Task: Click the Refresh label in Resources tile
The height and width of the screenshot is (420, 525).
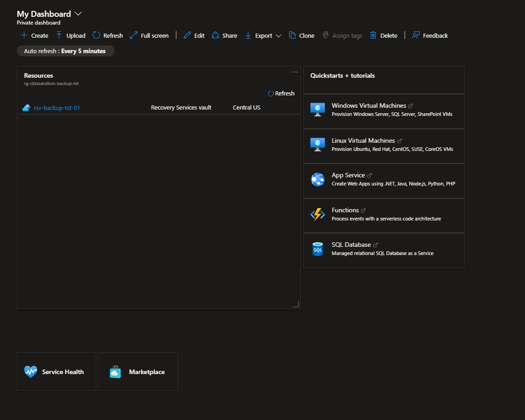Action: click(285, 94)
